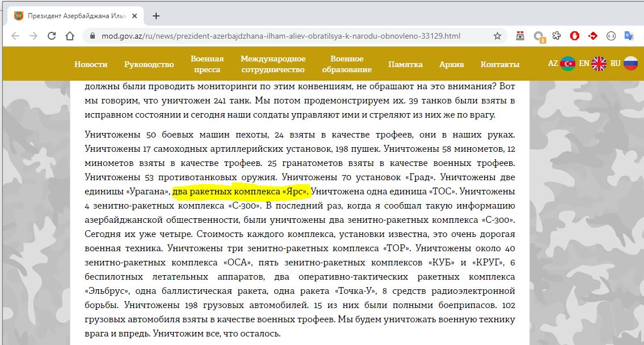Switch site language with Russian flag

click(x=630, y=63)
